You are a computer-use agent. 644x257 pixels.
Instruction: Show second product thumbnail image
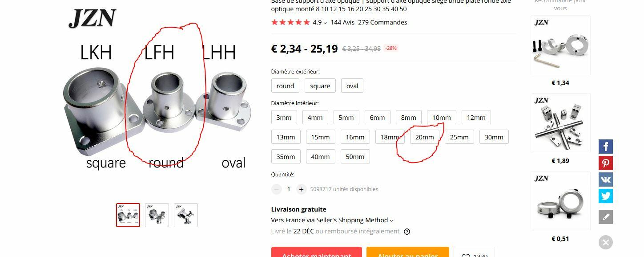(x=157, y=215)
